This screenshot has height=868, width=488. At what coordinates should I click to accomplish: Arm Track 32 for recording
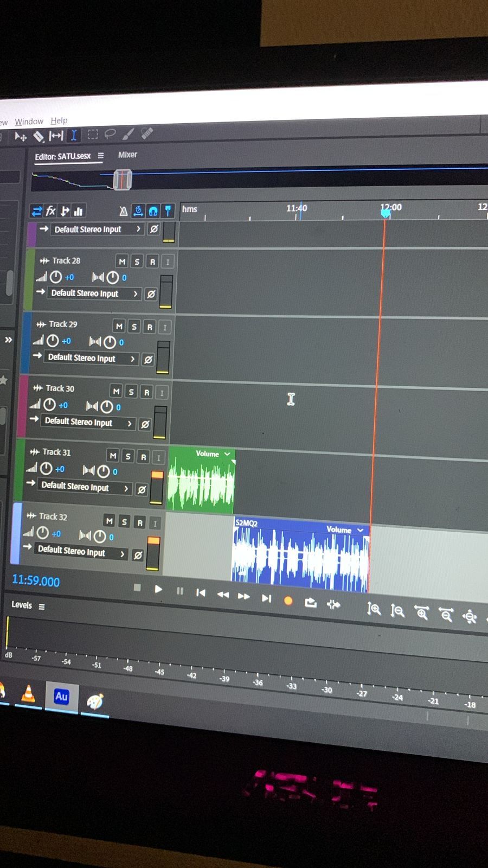140,522
